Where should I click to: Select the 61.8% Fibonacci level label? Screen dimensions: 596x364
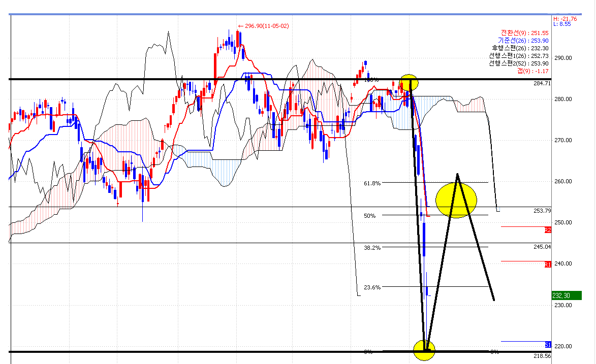coord(372,183)
